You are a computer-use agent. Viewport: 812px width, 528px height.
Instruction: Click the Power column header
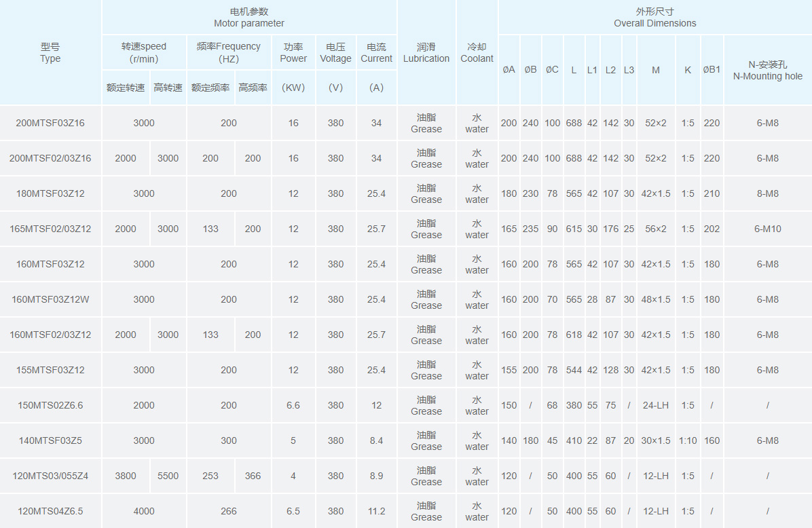pyautogui.click(x=293, y=53)
